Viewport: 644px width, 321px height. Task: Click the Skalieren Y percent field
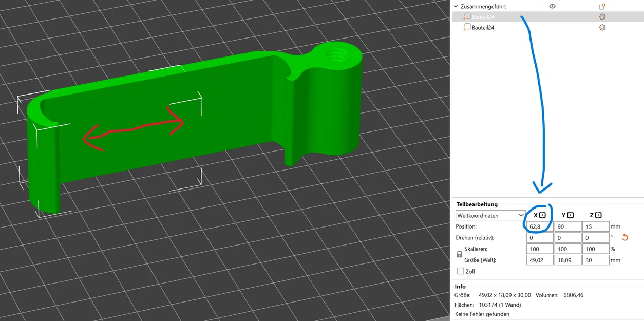coord(567,249)
